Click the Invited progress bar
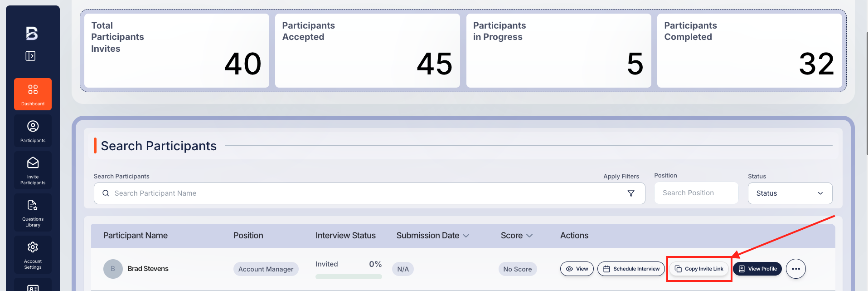This screenshot has height=291, width=868. [349, 276]
